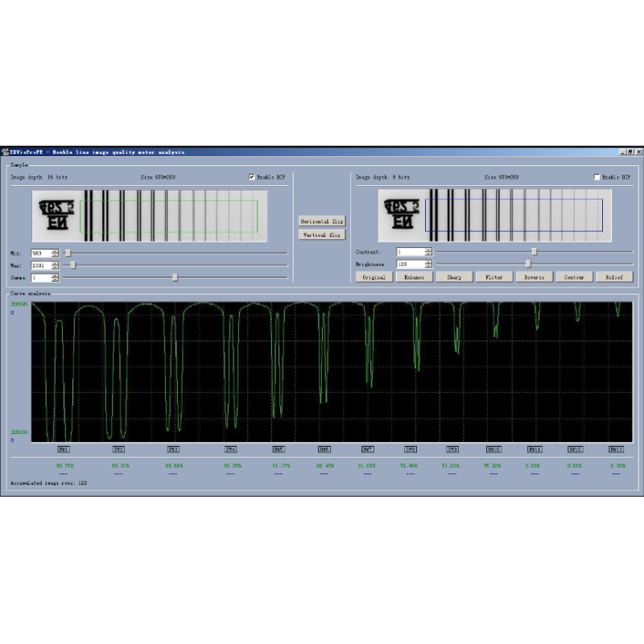Focus the Contrast value field

(x=411, y=252)
